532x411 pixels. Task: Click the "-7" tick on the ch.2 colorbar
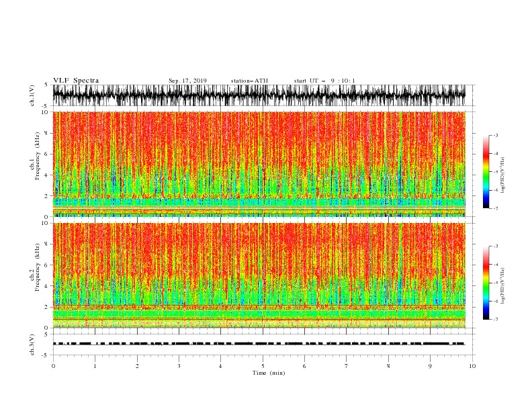pyautogui.click(x=496, y=319)
